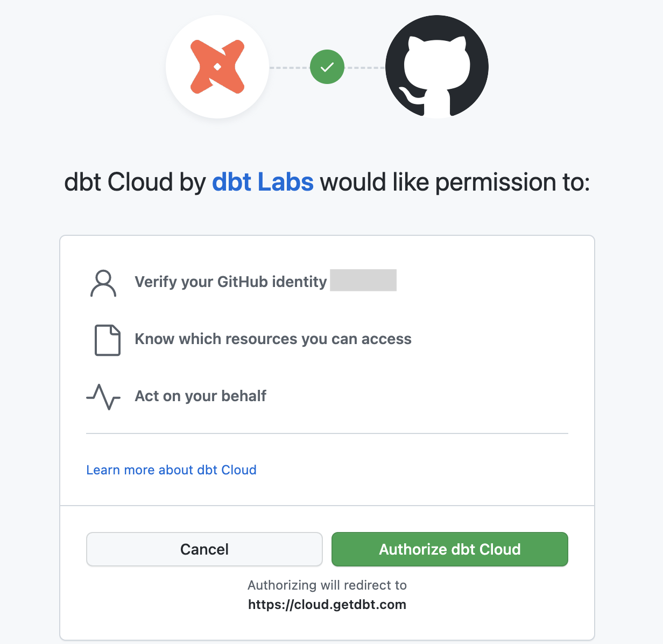The height and width of the screenshot is (644, 663).
Task: Click the redacted gray username box
Action: tap(363, 281)
